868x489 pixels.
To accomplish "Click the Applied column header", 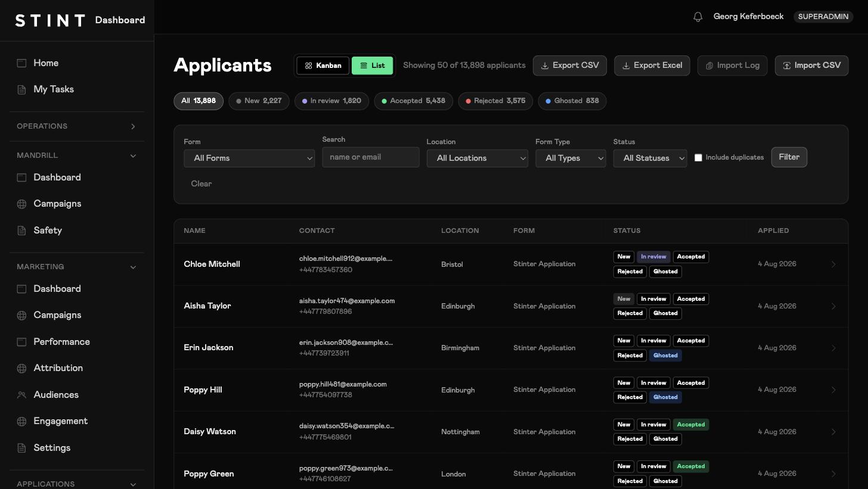I will [773, 231].
